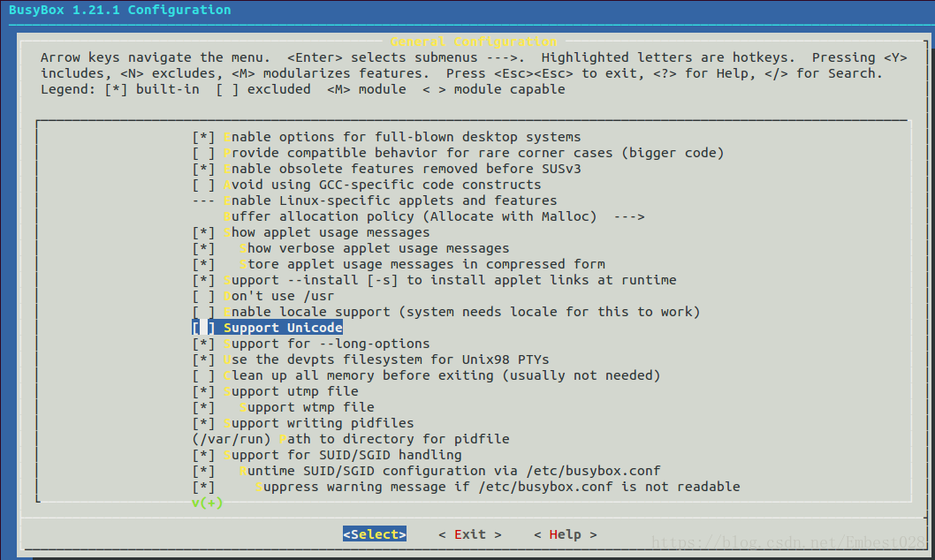The height and width of the screenshot is (560, 935).
Task: Select Enable Linux-specific applets and features row
Action: pos(375,201)
